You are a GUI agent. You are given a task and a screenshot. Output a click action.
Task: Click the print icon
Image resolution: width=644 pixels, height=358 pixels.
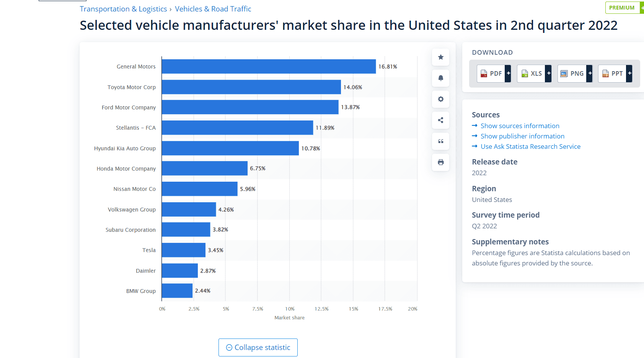click(x=440, y=162)
